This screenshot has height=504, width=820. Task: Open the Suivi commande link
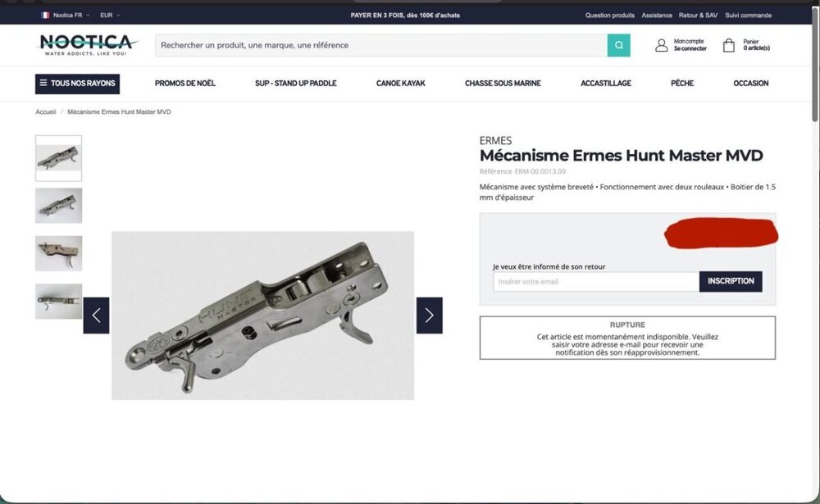click(x=748, y=15)
